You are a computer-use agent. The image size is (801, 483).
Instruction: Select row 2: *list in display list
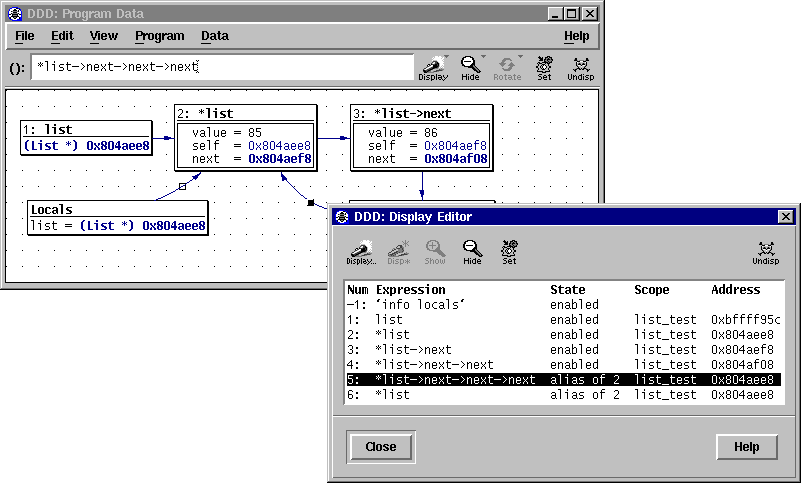[x=563, y=335]
